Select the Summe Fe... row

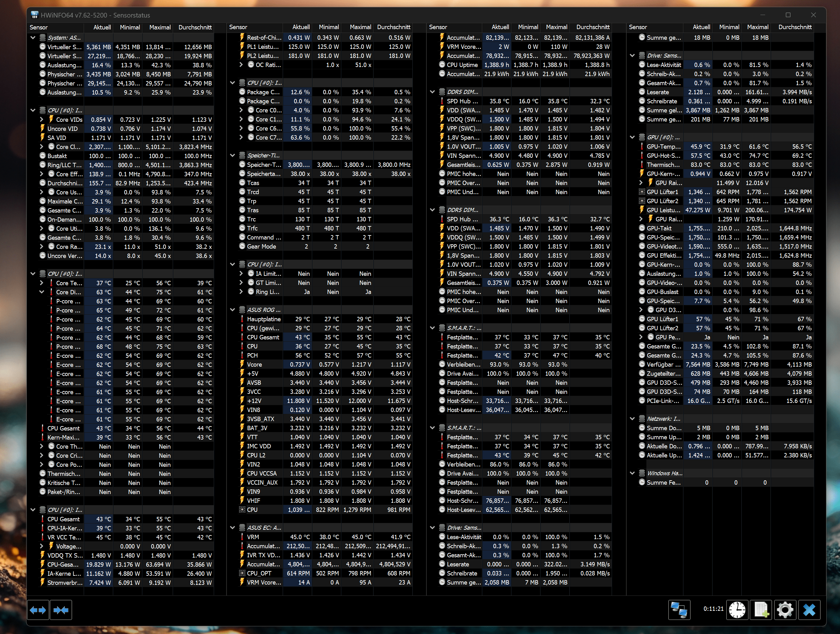(721, 482)
